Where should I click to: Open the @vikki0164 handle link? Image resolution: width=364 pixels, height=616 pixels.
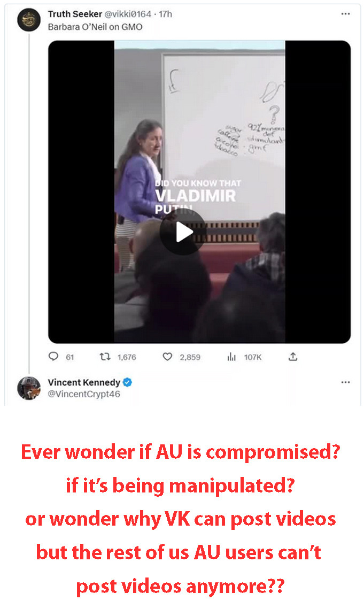128,14
